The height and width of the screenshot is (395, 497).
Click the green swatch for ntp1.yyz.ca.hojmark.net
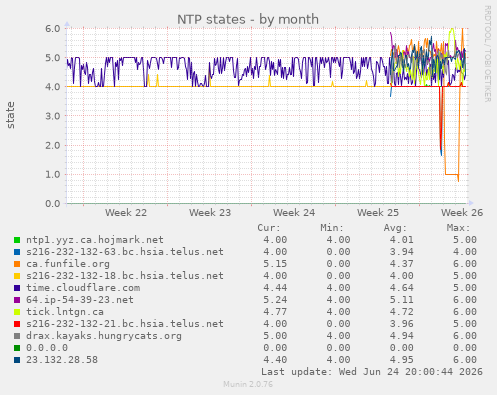pos(17,240)
